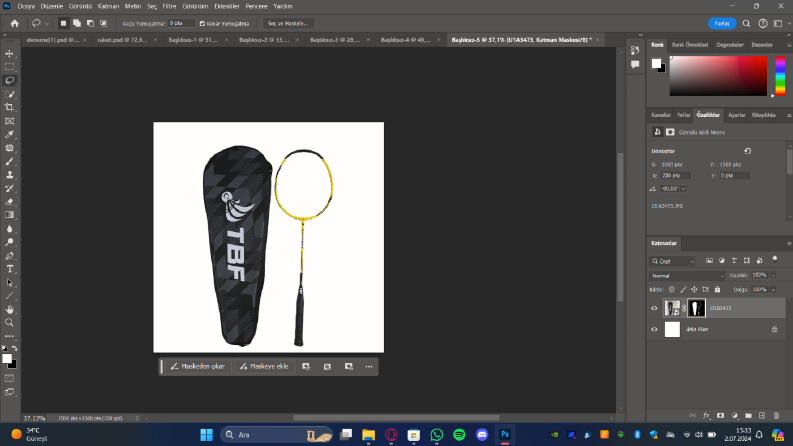The width and height of the screenshot is (793, 446).
Task: Toggle Arka Plan layer visibility eye
Action: coord(654,329)
